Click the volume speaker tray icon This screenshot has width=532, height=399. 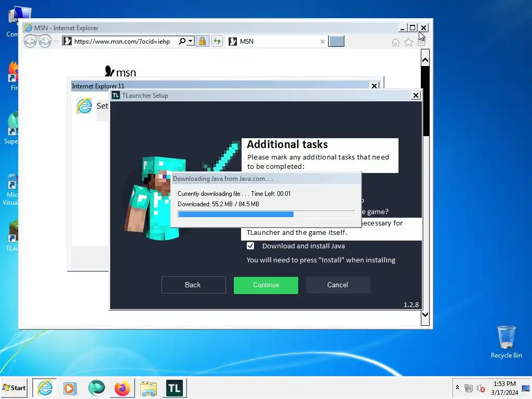[x=481, y=388]
